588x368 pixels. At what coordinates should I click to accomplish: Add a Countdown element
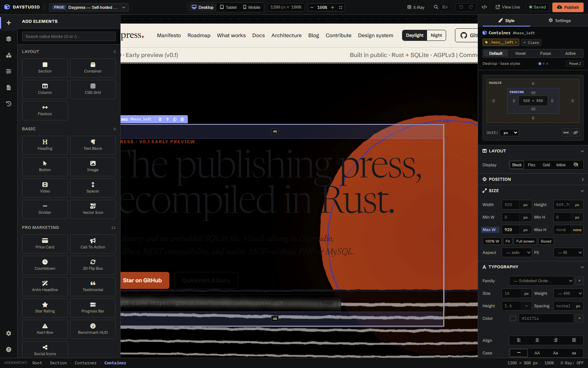point(45,265)
